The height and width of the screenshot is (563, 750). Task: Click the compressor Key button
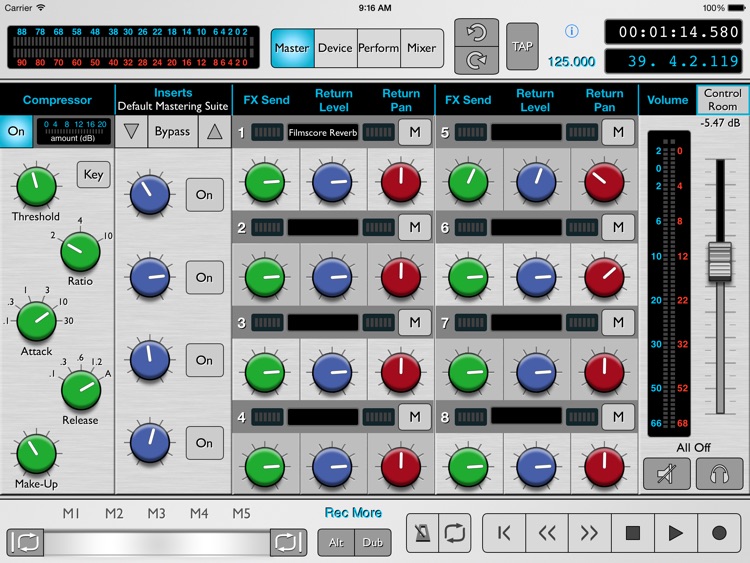pos(93,174)
